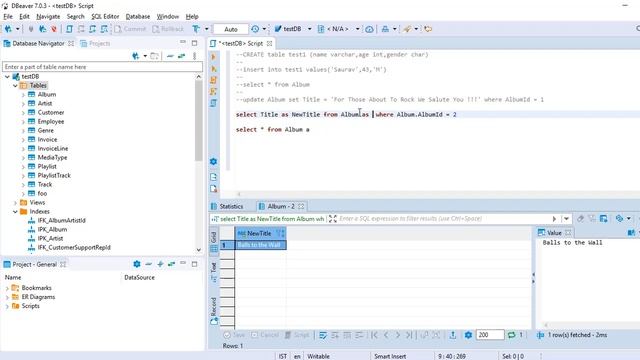Click the export results upload icon
Viewport: 640px width, 360px height.
tap(453, 335)
